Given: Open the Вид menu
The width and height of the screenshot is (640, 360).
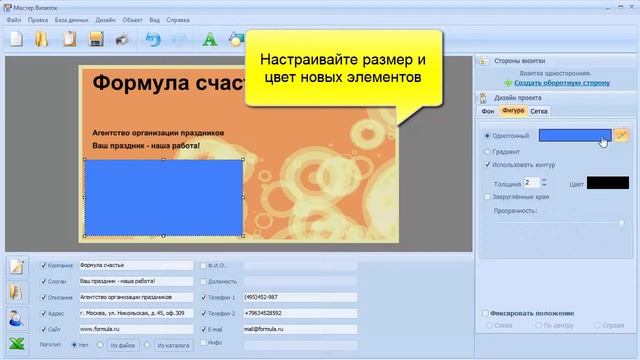Looking at the screenshot, I should pos(154,20).
